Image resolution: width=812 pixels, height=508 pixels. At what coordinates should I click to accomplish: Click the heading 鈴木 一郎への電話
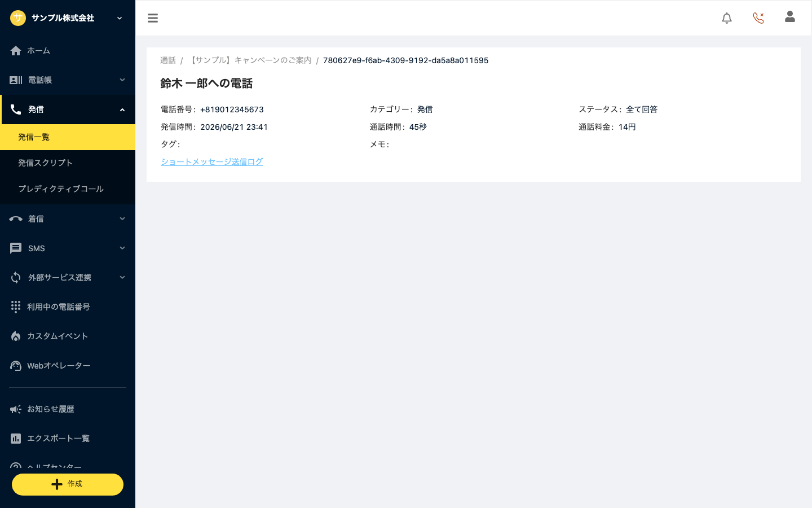point(206,84)
